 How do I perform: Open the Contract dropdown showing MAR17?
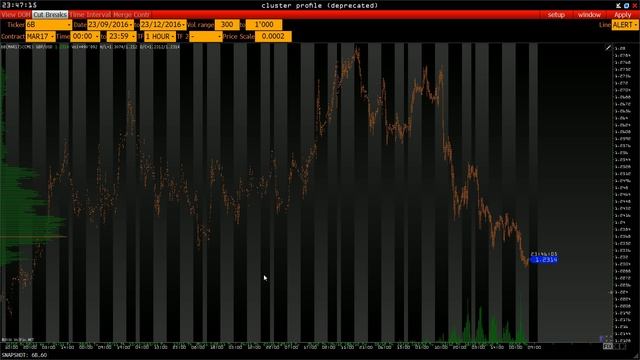pyautogui.click(x=40, y=36)
